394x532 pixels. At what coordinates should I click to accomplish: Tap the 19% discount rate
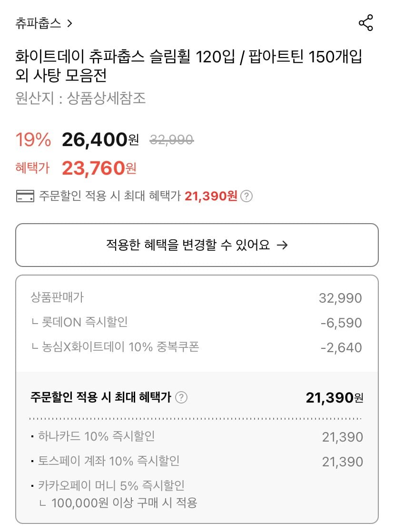[33, 140]
